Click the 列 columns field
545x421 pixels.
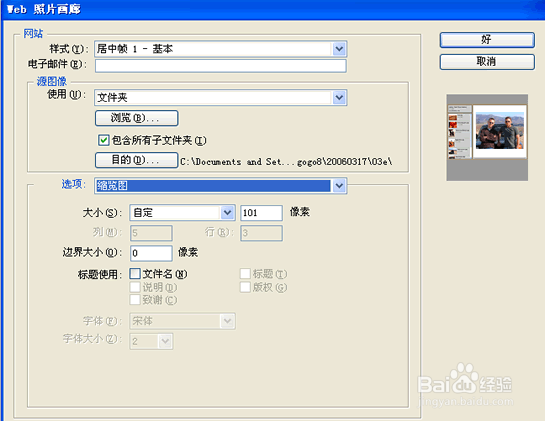151,233
